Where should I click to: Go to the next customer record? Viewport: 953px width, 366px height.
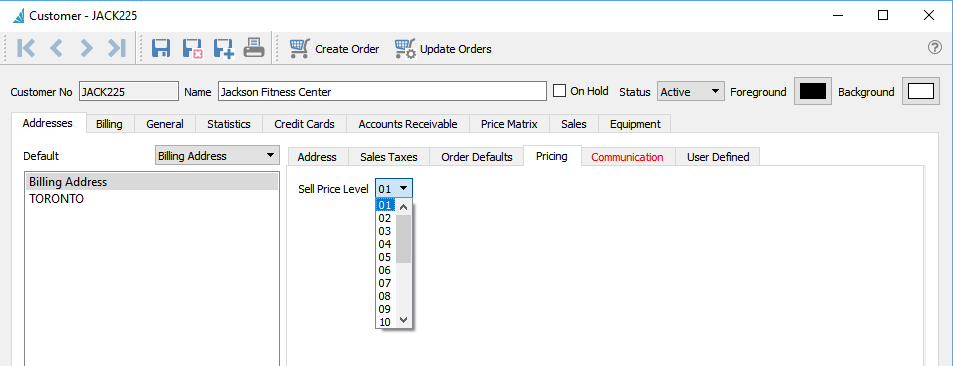point(87,49)
